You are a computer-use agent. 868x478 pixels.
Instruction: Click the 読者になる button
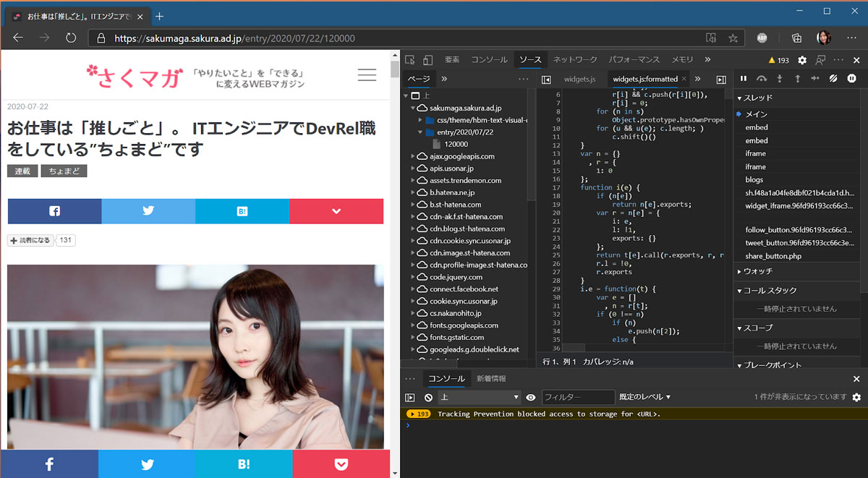[29, 239]
